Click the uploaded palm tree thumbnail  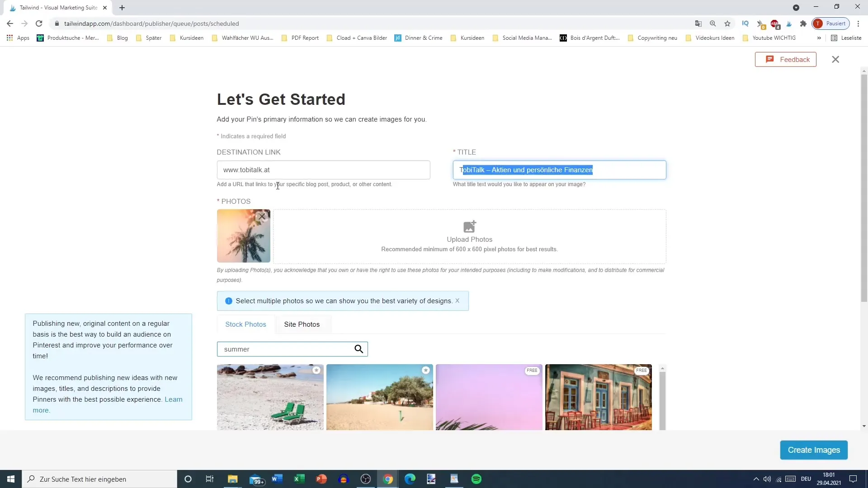pos(243,236)
